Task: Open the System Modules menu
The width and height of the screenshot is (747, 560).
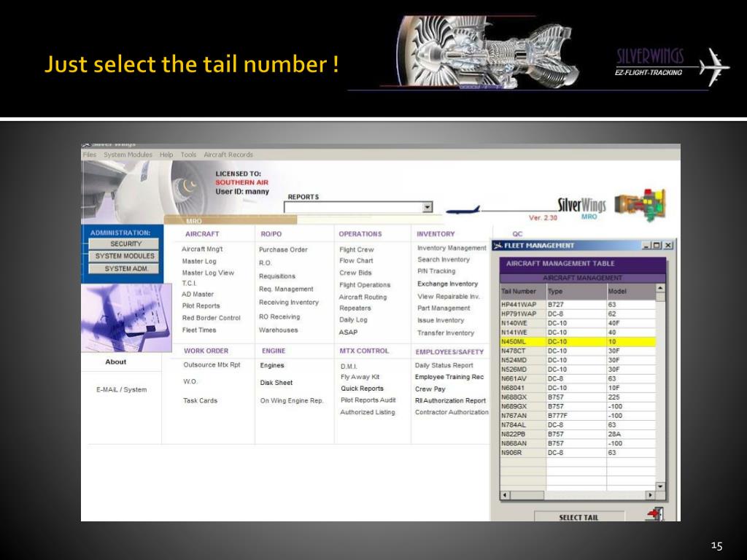Action: click(x=128, y=155)
